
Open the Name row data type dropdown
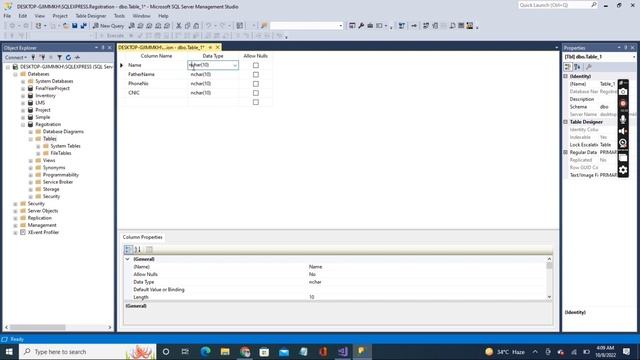click(235, 65)
